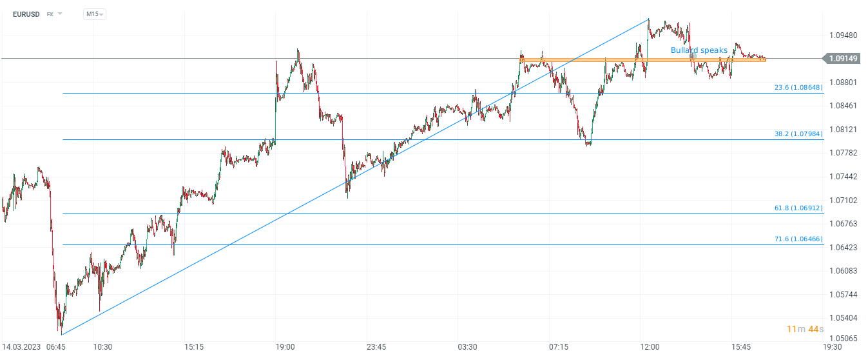Click the 1.05065 price axis label

(843, 339)
